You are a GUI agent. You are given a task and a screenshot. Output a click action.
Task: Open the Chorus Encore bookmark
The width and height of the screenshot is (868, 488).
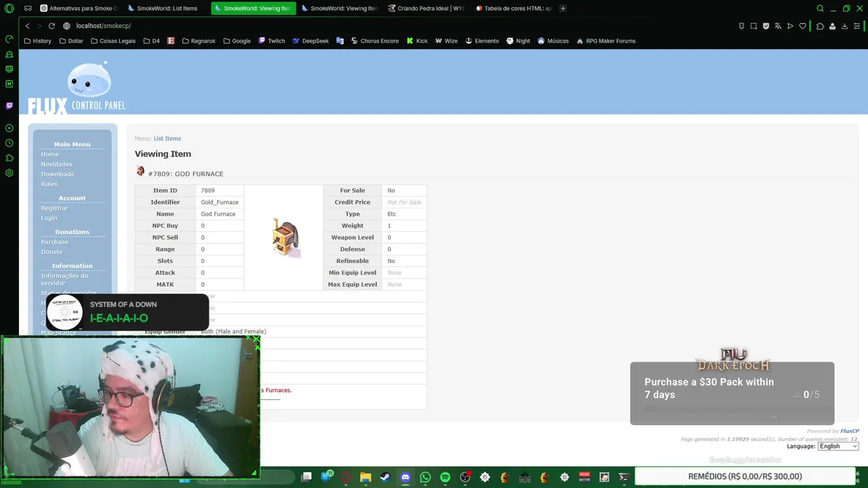click(x=375, y=41)
